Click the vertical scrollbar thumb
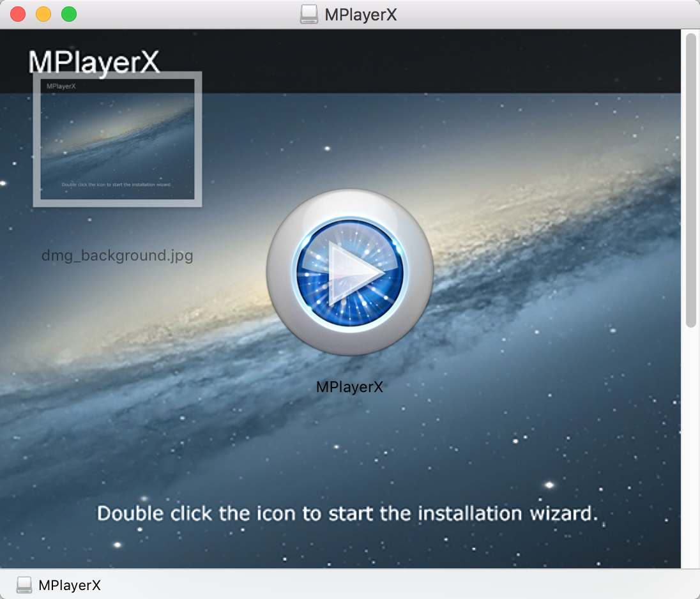This screenshot has width=700, height=599. pos(690,180)
